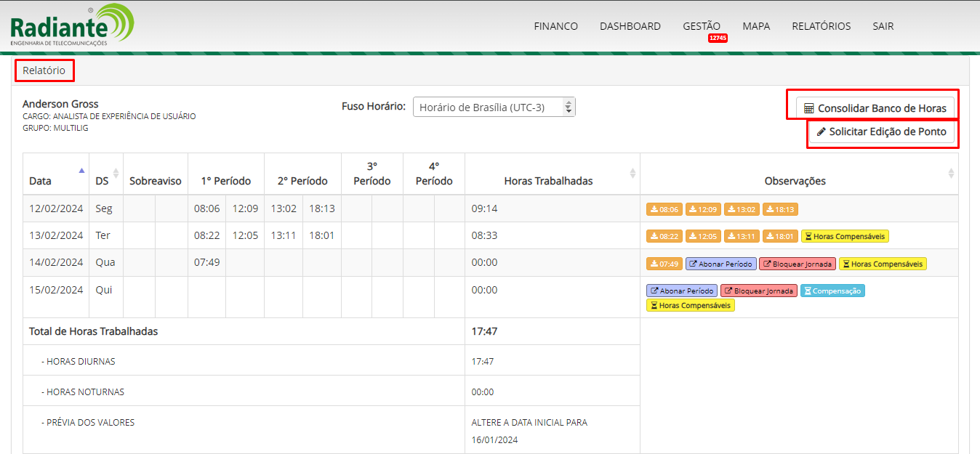Open the Fuso Horário dropdown
Image resolution: width=980 pixels, height=454 pixels.
click(x=494, y=108)
